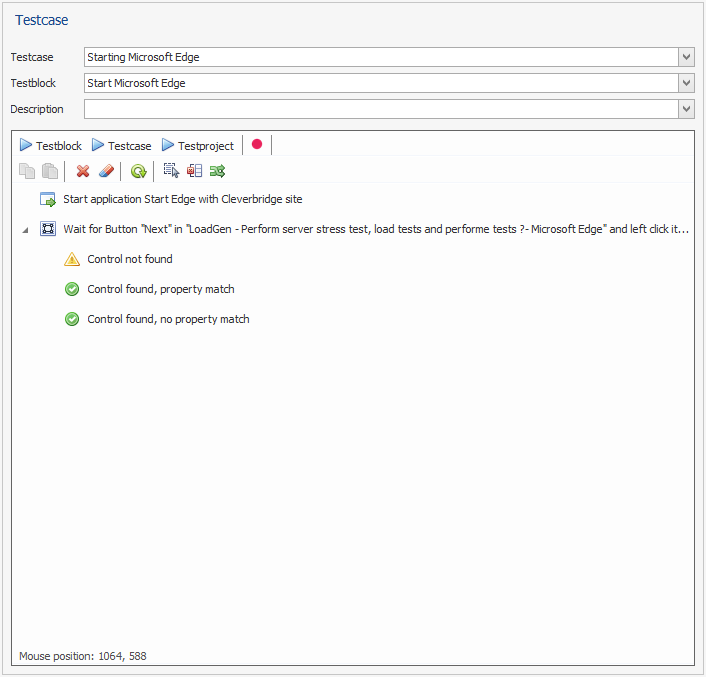Open the Description dropdown arrow

pos(686,109)
